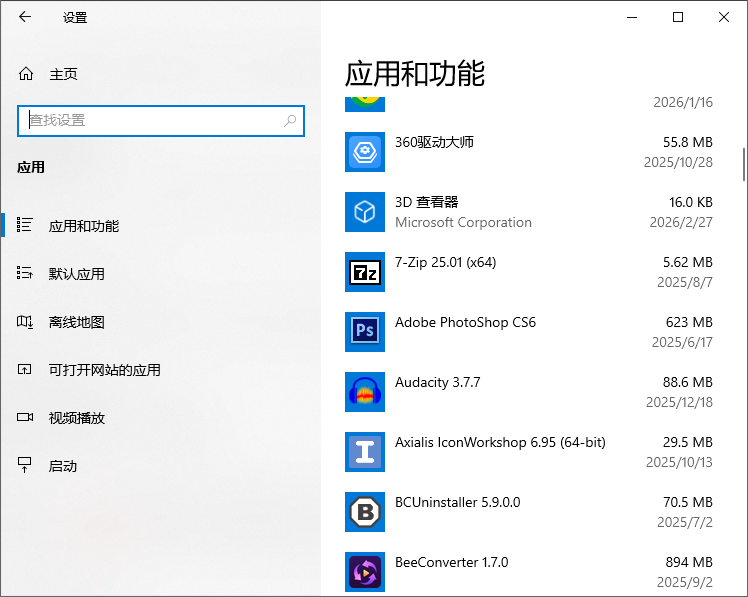This screenshot has width=748, height=597.
Task: Go back using the back arrow
Action: click(x=25, y=17)
